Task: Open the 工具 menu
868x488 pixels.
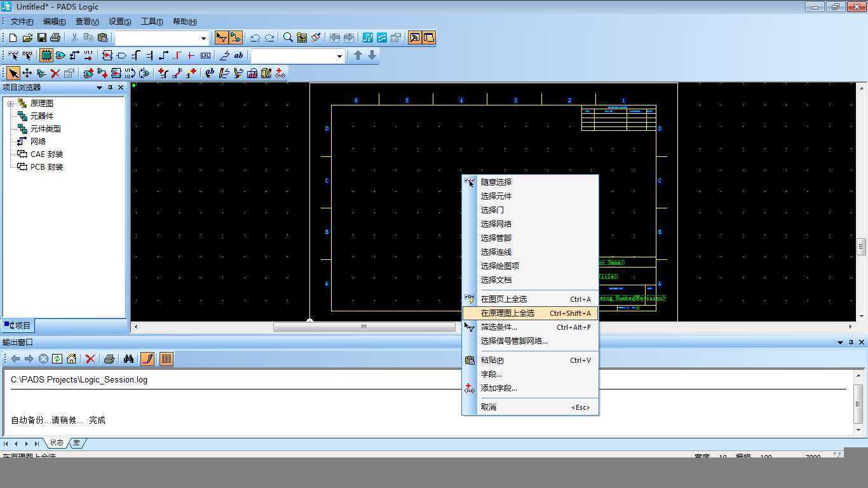Action: tap(152, 22)
